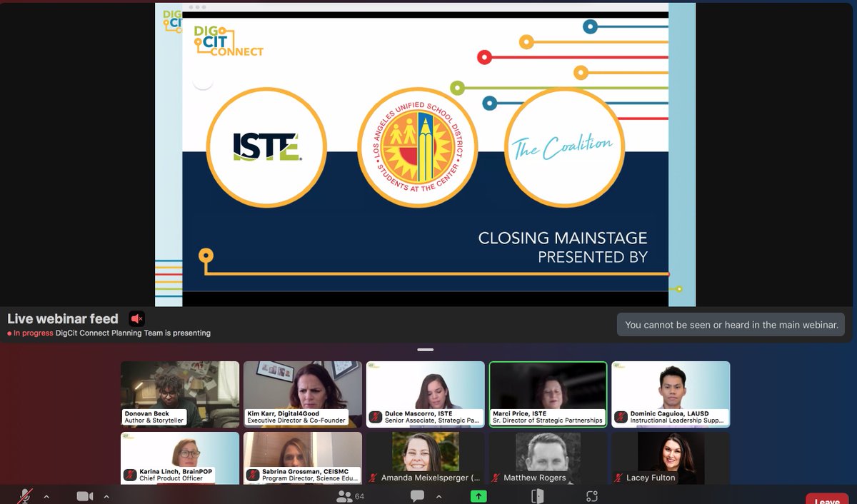Select Matthew Rogers' video tile
This screenshot has height=504, width=857.
pos(548,458)
